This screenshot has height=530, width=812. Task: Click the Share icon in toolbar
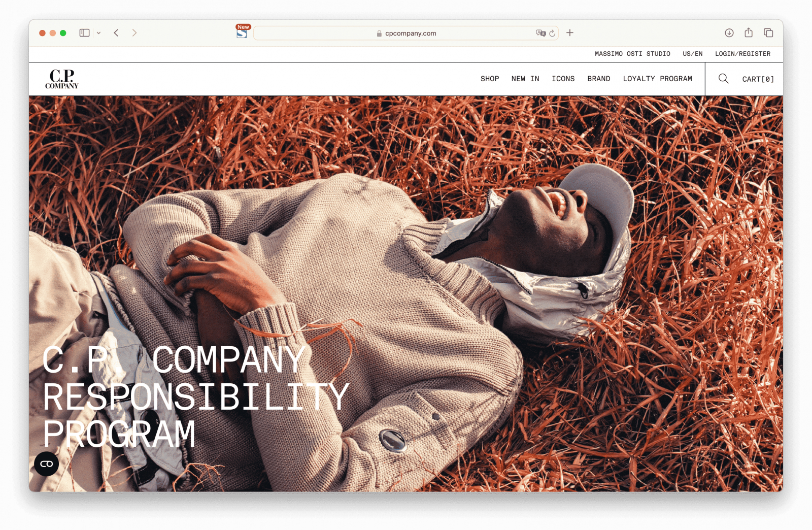click(x=749, y=32)
